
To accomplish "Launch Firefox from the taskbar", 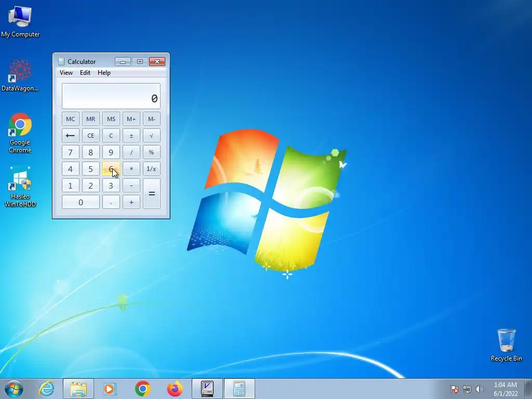I will tap(175, 389).
